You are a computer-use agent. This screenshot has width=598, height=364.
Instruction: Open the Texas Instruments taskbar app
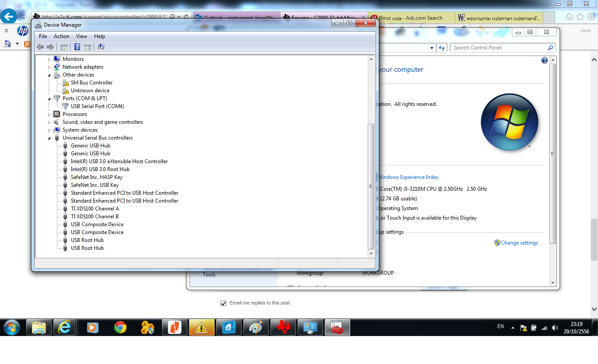point(283,327)
